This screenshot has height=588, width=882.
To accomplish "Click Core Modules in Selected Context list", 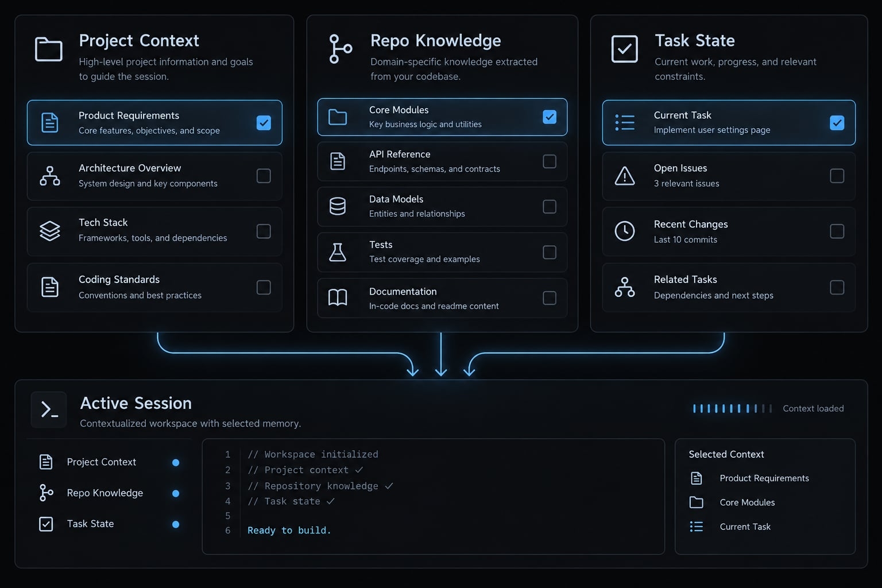I will (733, 502).
